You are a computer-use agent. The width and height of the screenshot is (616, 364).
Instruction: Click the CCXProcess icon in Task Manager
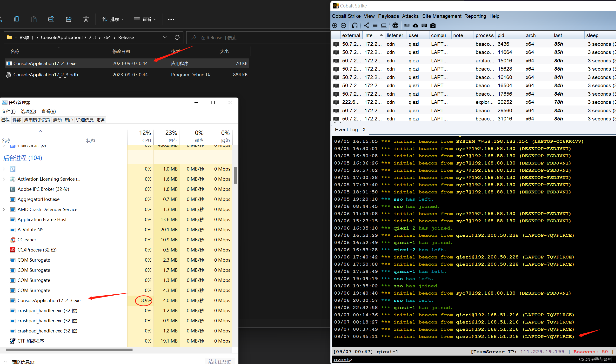tap(13, 250)
